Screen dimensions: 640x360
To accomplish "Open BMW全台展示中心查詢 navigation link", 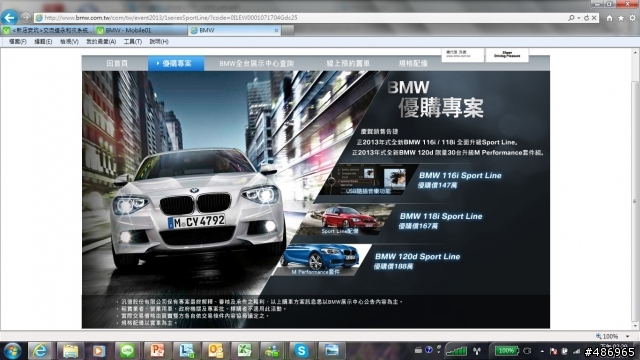I will [256, 64].
